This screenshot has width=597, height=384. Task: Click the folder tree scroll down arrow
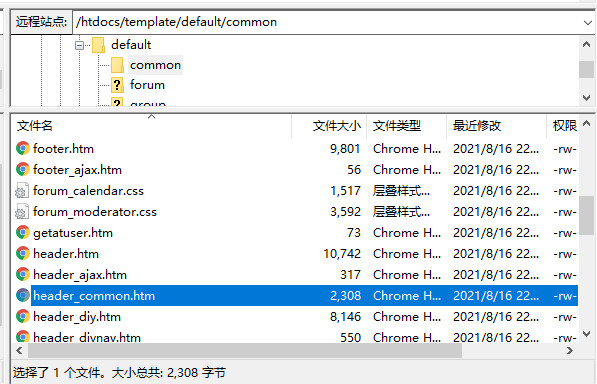(x=587, y=98)
